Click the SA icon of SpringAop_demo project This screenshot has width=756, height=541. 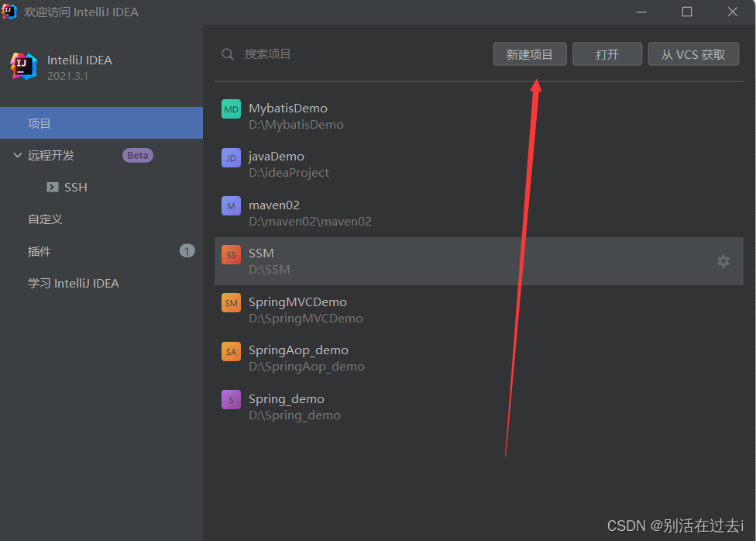coord(231,351)
